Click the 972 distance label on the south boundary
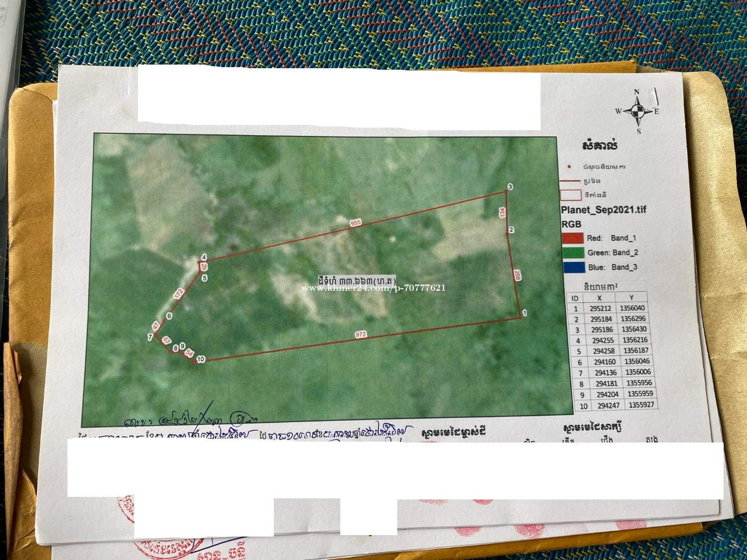 (361, 335)
